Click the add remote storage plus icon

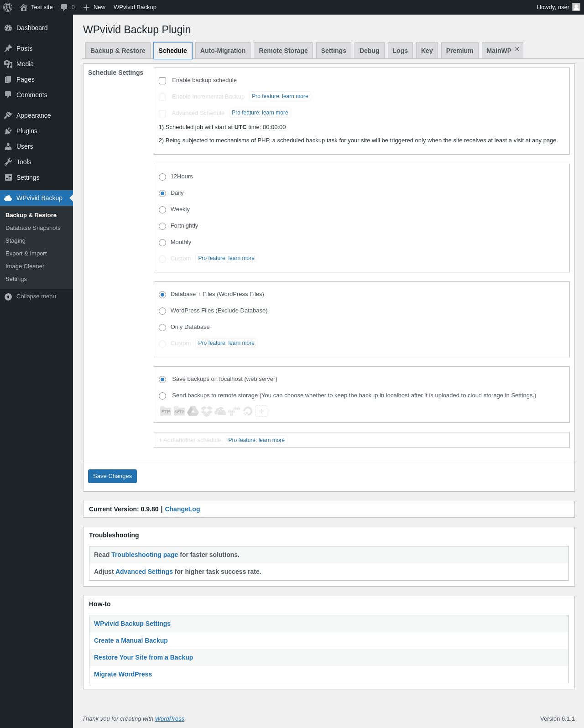261,411
